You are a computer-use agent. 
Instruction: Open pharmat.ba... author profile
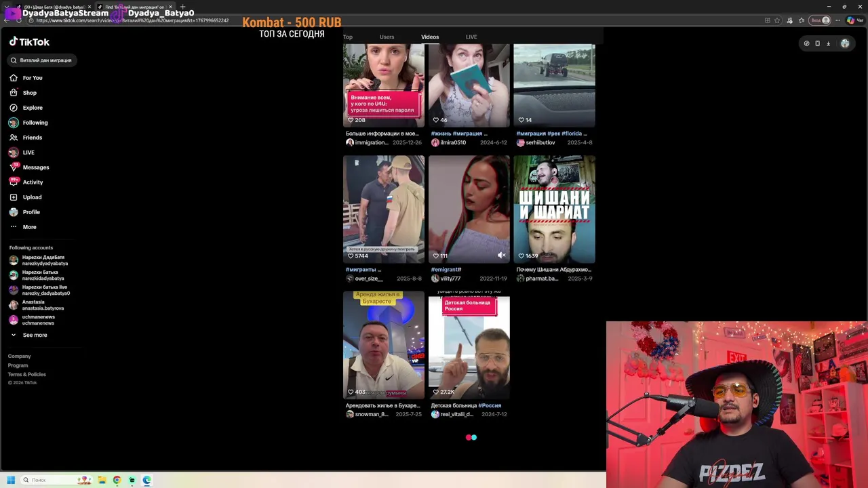(538, 279)
